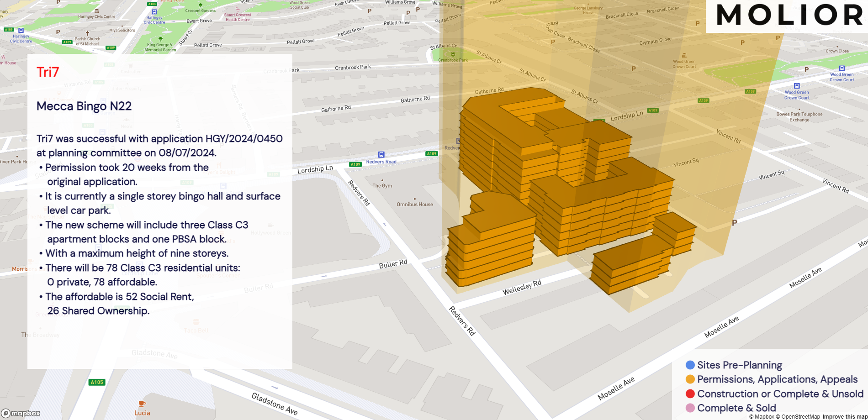Click the Wellesley Rd street label
Screen dimensions: 868x420
[x=522, y=288]
